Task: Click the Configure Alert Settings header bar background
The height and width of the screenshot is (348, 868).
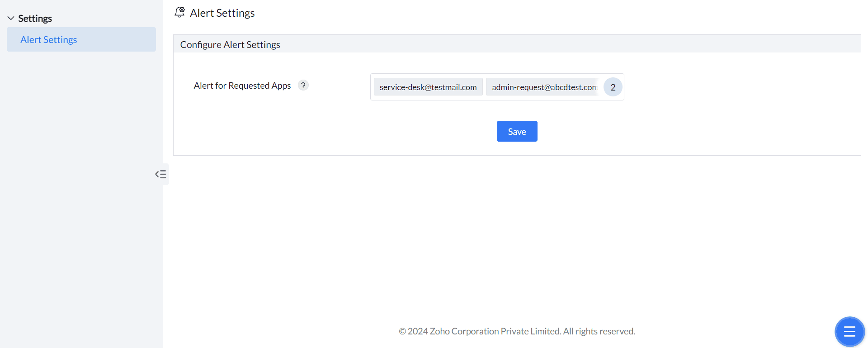Action: 542,44
